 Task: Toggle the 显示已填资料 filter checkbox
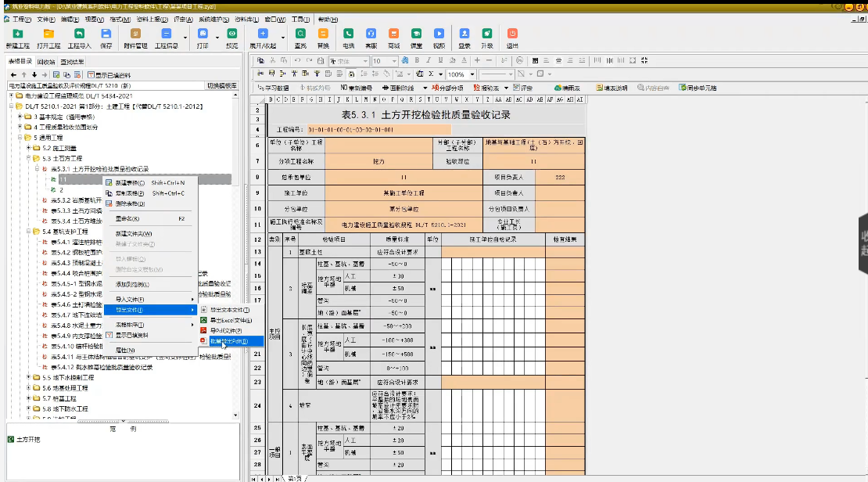(91, 75)
